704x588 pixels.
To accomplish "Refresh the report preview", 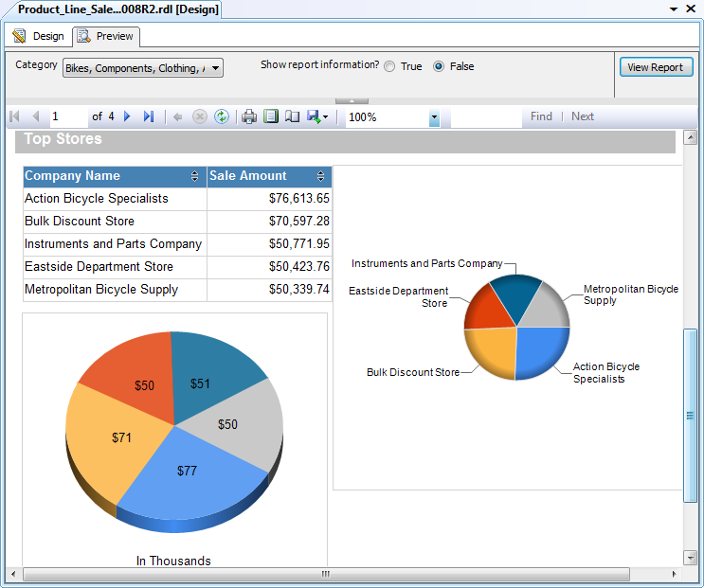I will point(222,116).
